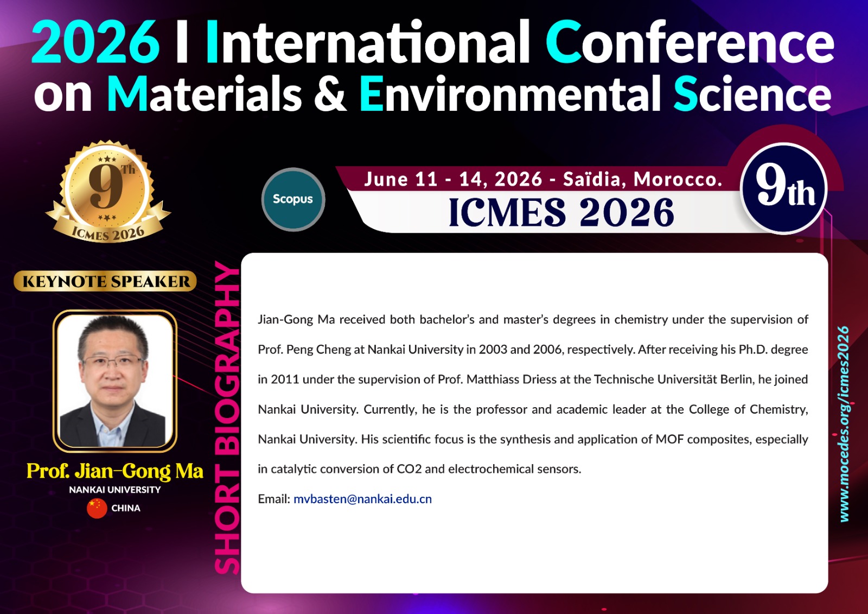The image size is (868, 614).
Task: Click the mvbasten@nankai.edu.cn email link
Action: (362, 499)
